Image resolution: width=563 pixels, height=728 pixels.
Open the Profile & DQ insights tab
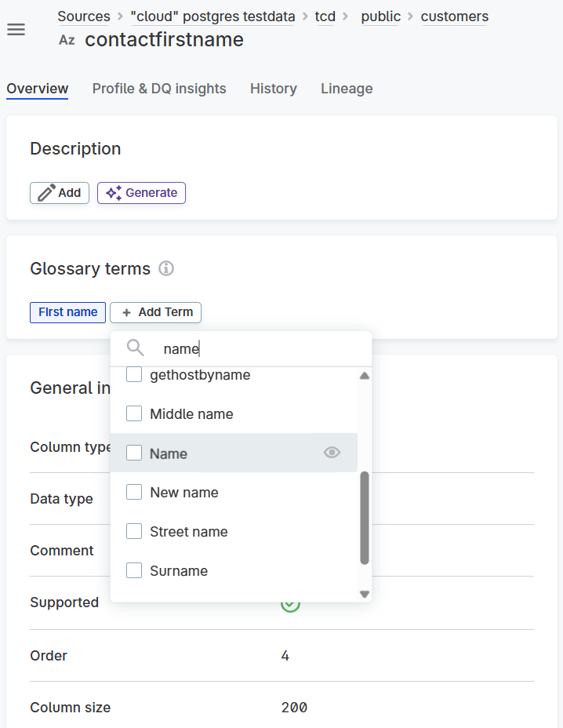158,89
